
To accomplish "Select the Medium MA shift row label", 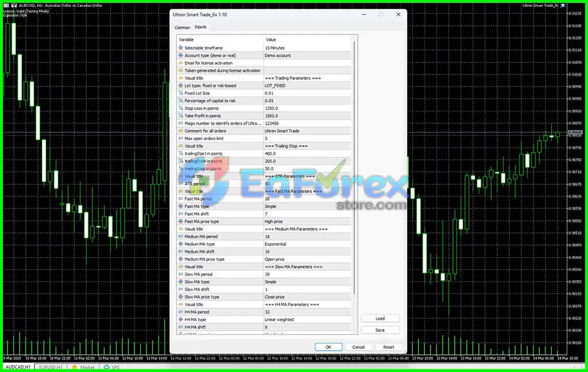I will tap(199, 251).
